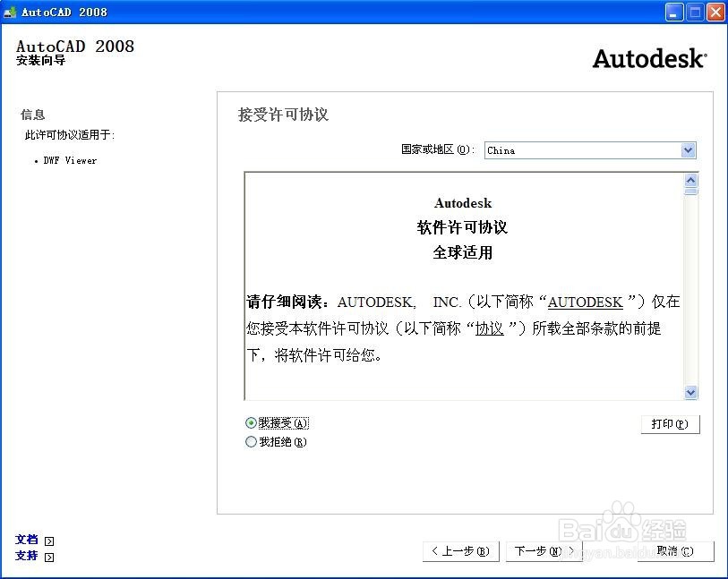
Task: Click the 打印 (Print) button
Action: click(670, 424)
